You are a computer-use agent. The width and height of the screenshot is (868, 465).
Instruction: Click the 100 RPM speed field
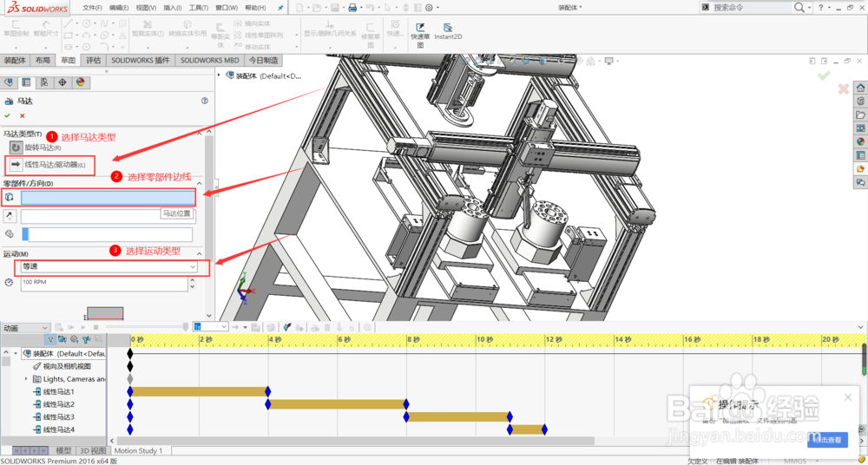[x=105, y=284]
